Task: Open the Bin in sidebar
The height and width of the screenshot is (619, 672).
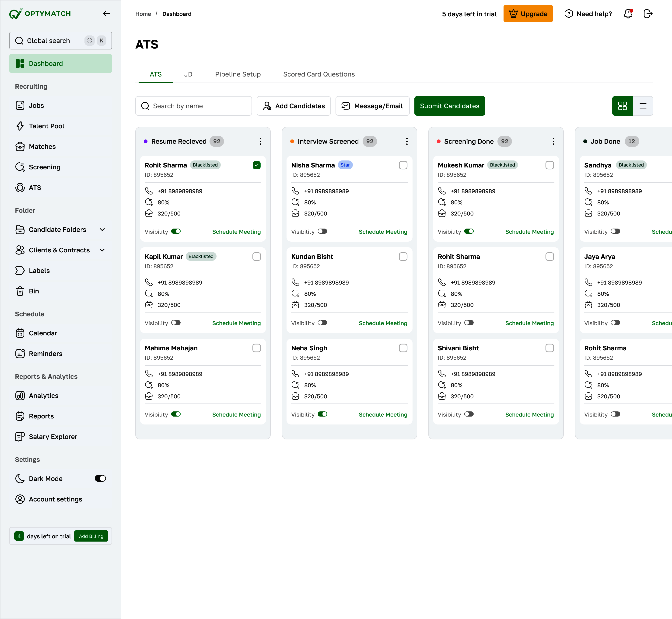Action: (34, 291)
